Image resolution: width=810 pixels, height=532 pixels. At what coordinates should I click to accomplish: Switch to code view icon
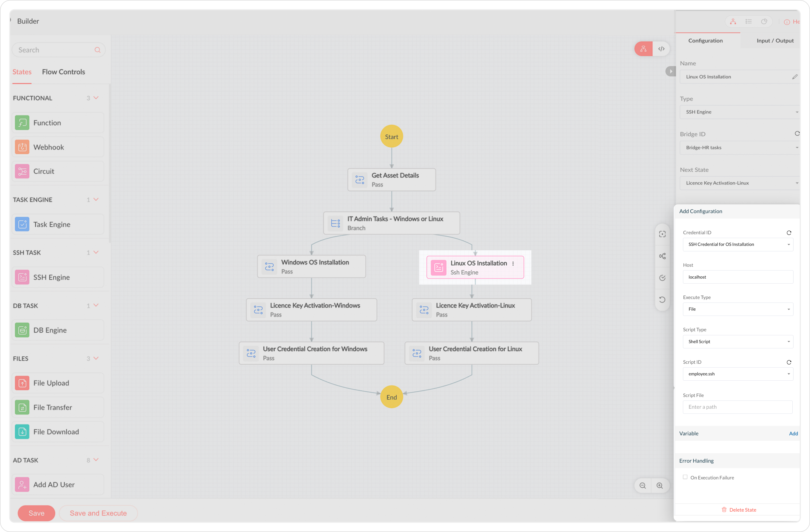(661, 49)
